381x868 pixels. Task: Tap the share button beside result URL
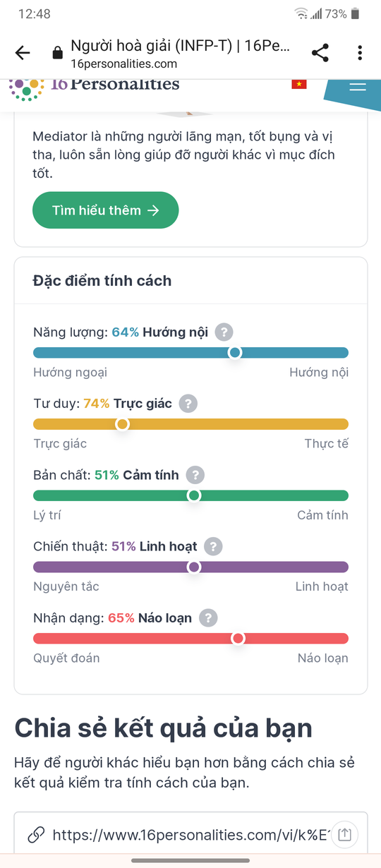344,834
